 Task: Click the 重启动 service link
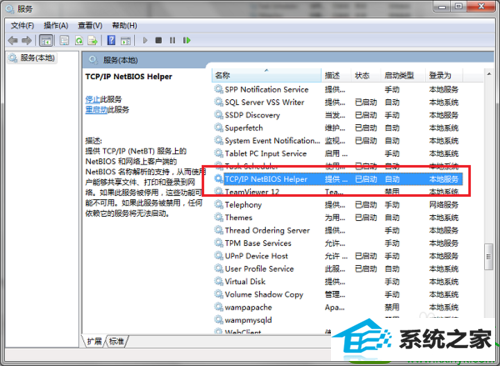[x=96, y=110]
